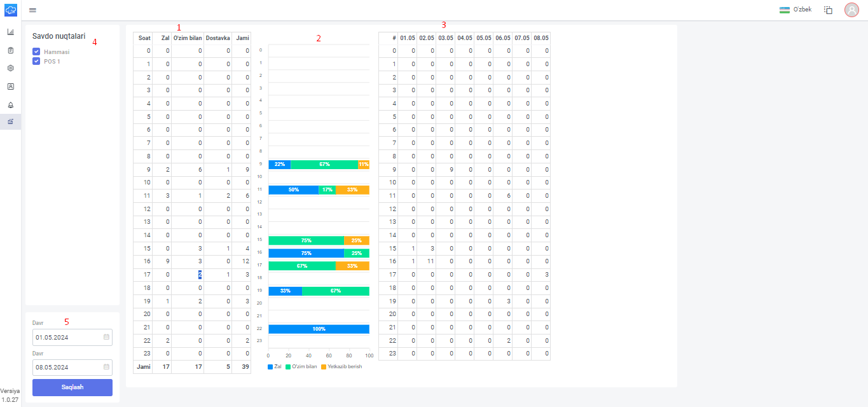Click the O'zim bilan column header
This screenshot has width=868, height=407.
(x=188, y=38)
